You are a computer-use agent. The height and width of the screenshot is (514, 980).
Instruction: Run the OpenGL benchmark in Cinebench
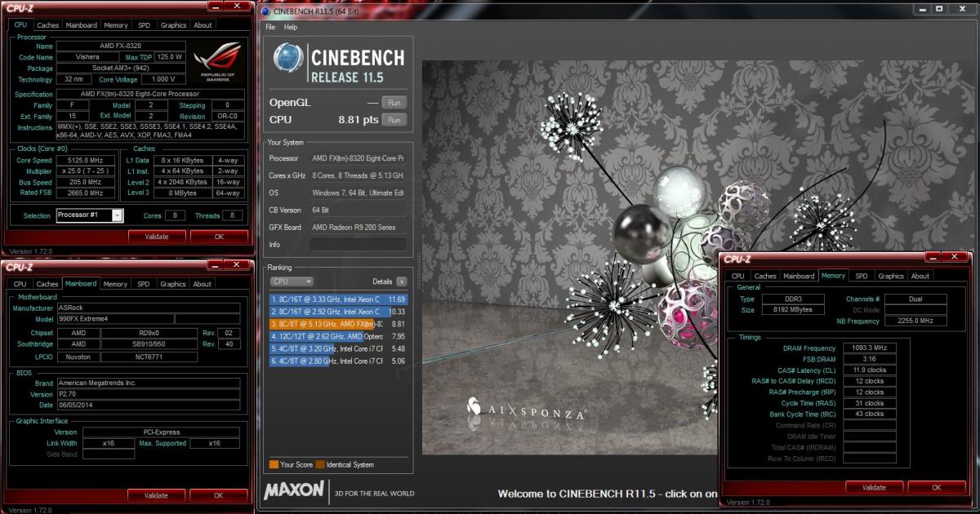[394, 103]
